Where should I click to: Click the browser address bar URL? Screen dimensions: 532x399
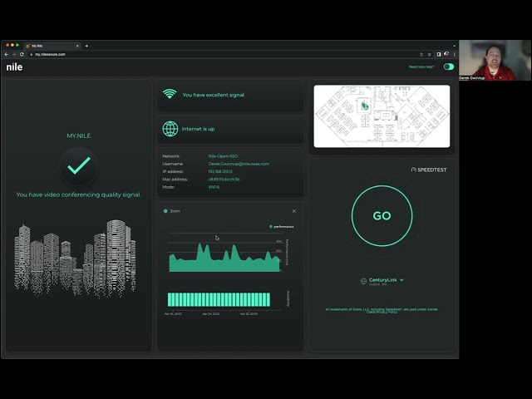pos(50,54)
